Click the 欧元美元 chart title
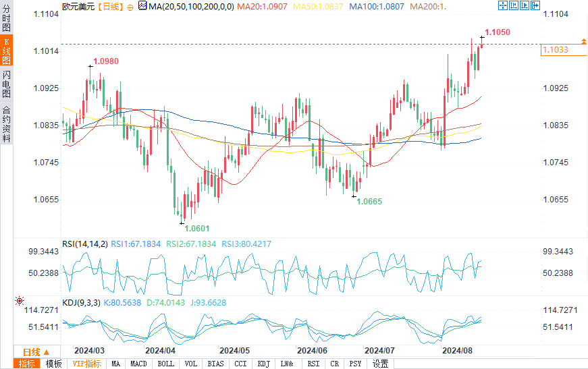The height and width of the screenshot is (369, 588). (78, 6)
